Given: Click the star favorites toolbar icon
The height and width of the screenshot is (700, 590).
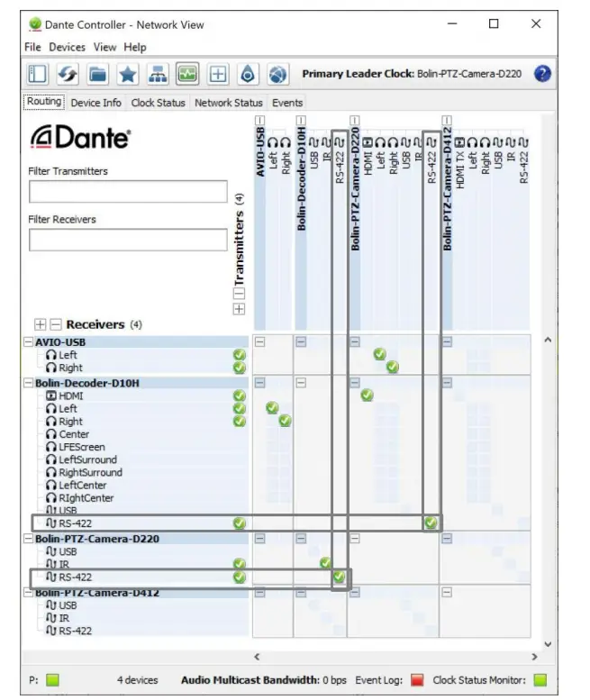Looking at the screenshot, I should click(128, 74).
